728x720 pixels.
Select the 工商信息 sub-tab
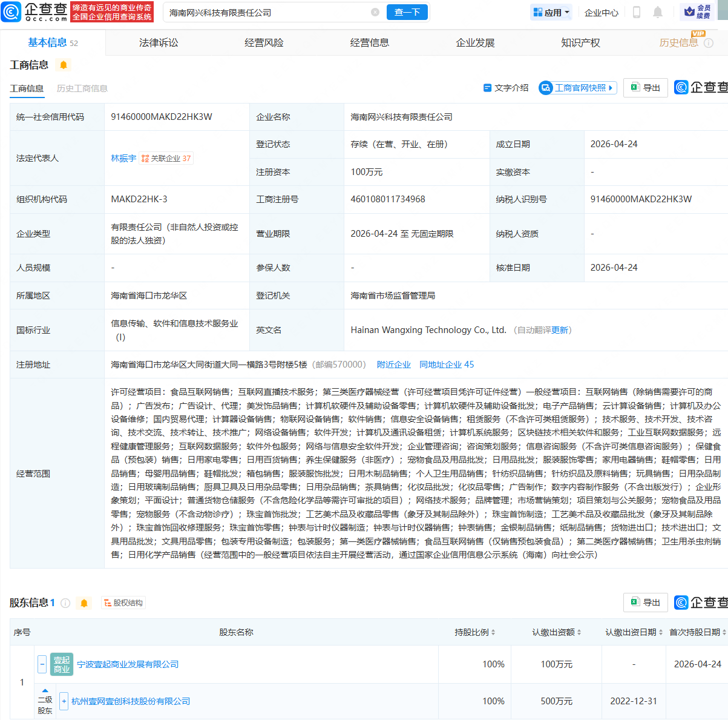(27, 88)
